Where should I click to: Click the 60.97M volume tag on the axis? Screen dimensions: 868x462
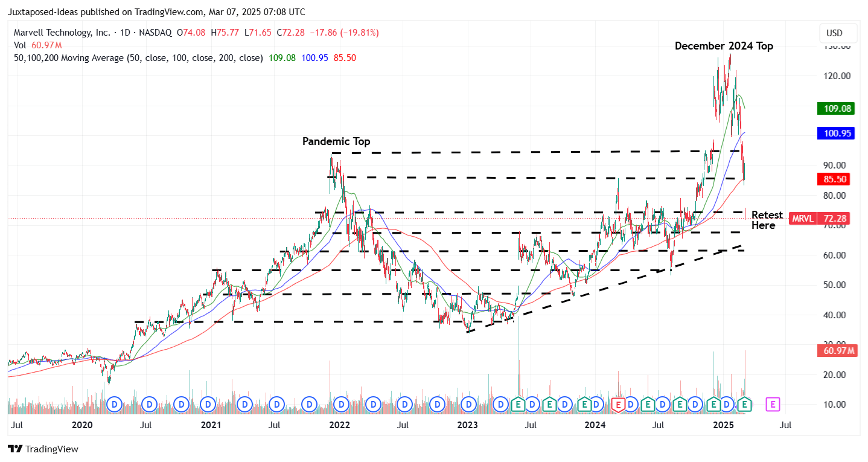point(837,351)
